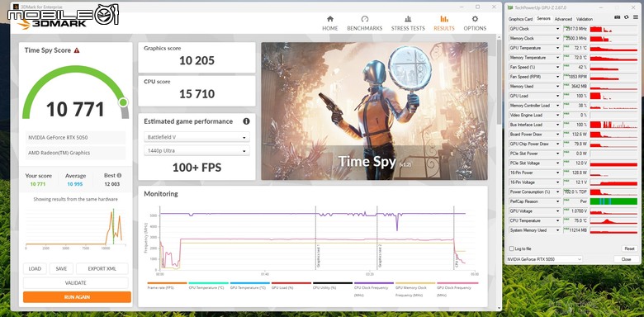The image size is (644, 317).
Task: Open the 1440p Ultra resolution dropdown
Action: coord(197,151)
